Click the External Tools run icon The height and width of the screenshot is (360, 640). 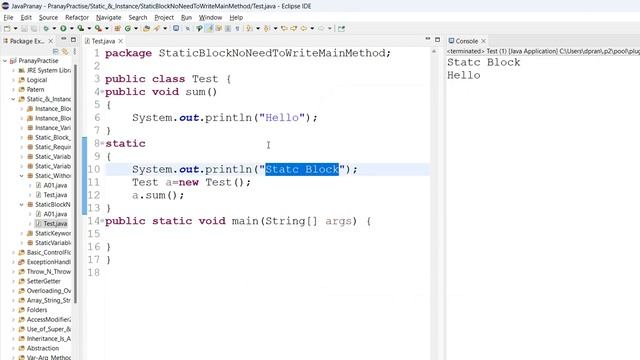click(x=98, y=29)
